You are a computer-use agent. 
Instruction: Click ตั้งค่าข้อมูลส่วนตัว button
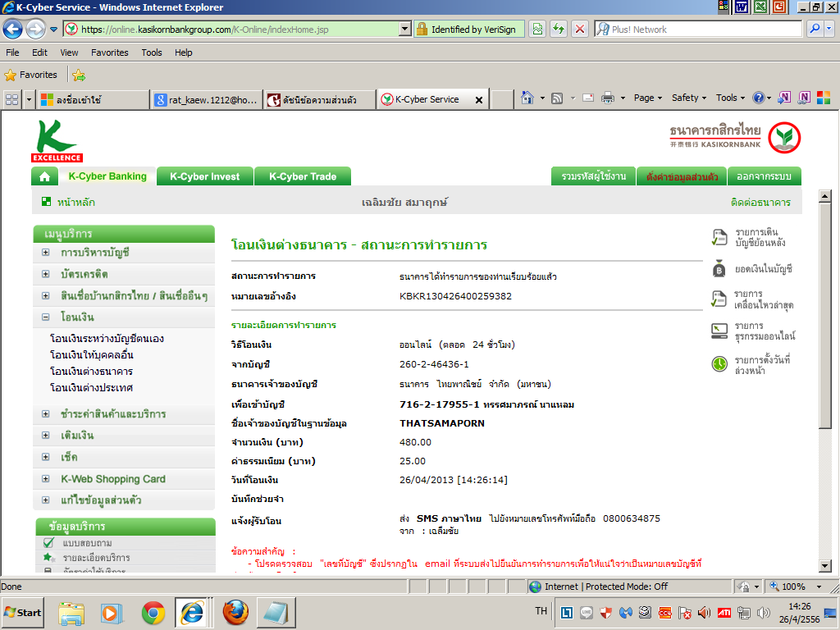[x=682, y=176]
